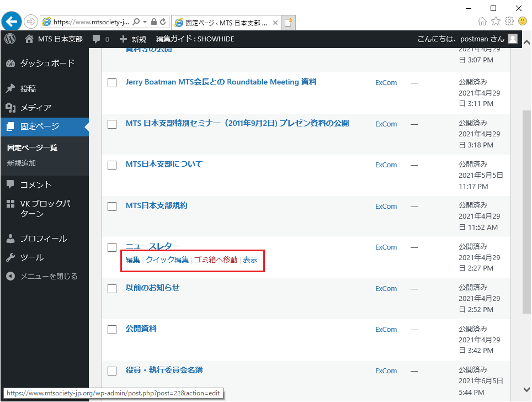The height and width of the screenshot is (402, 532).
Task: Open the ダッシュボード menu item
Action: point(47,63)
